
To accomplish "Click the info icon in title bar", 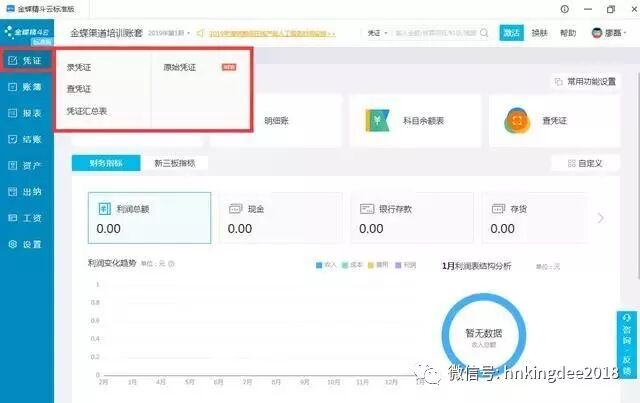I will point(564,9).
